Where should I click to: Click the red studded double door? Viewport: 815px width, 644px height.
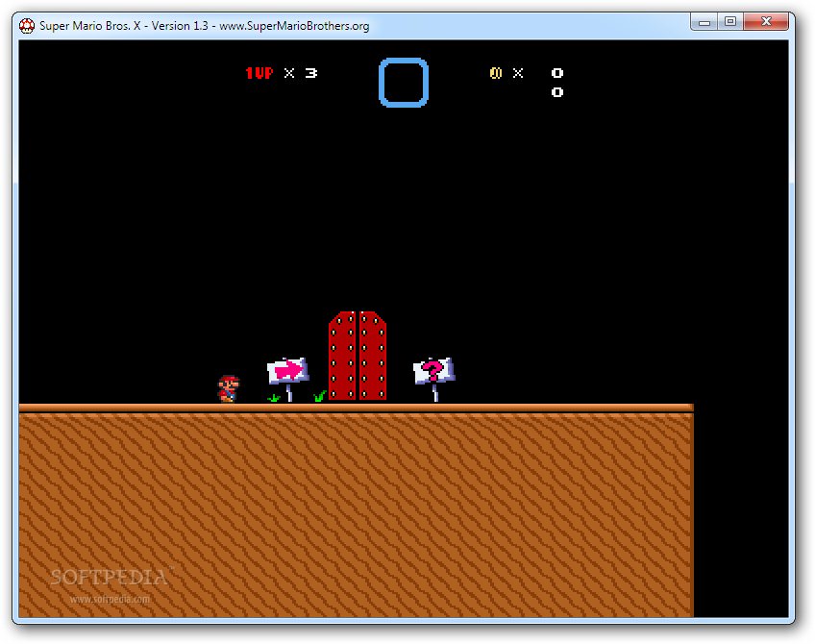click(x=358, y=356)
